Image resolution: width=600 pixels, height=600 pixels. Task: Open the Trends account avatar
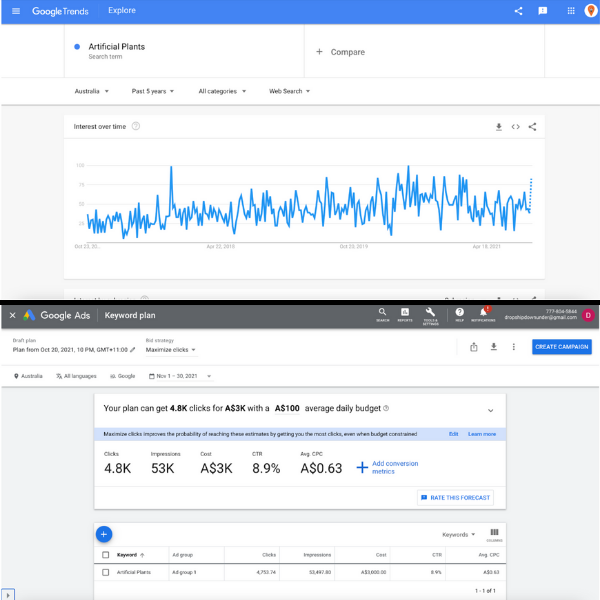(x=591, y=10)
